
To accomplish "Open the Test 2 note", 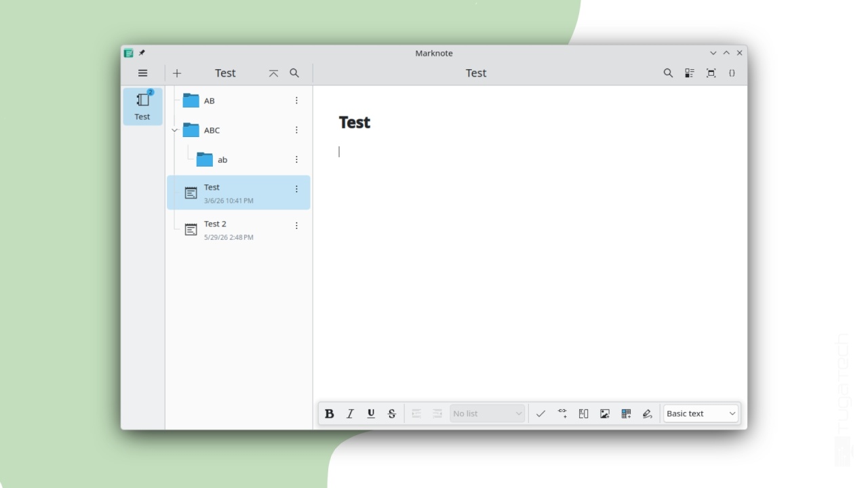I will (239, 230).
